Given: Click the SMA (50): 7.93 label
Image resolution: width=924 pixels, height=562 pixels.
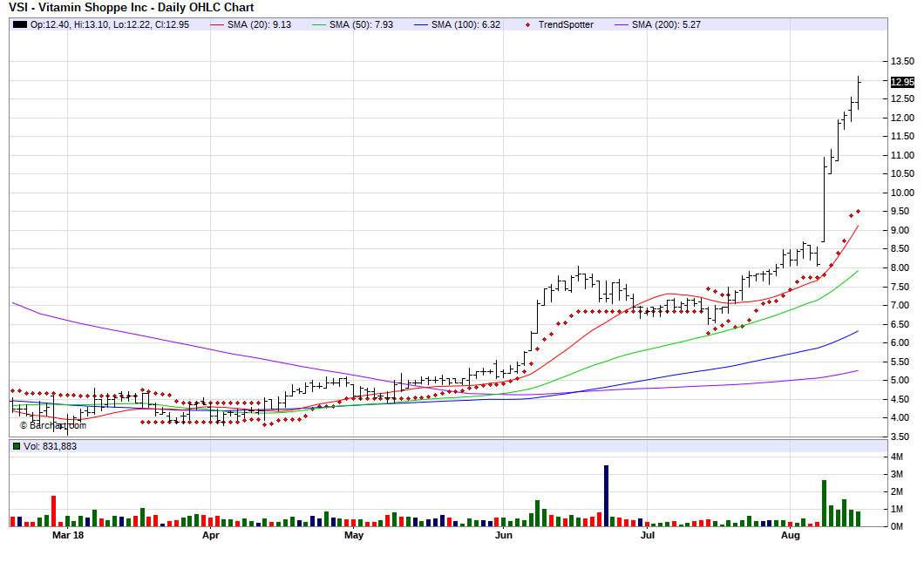Looking at the screenshot, I should click(361, 24).
